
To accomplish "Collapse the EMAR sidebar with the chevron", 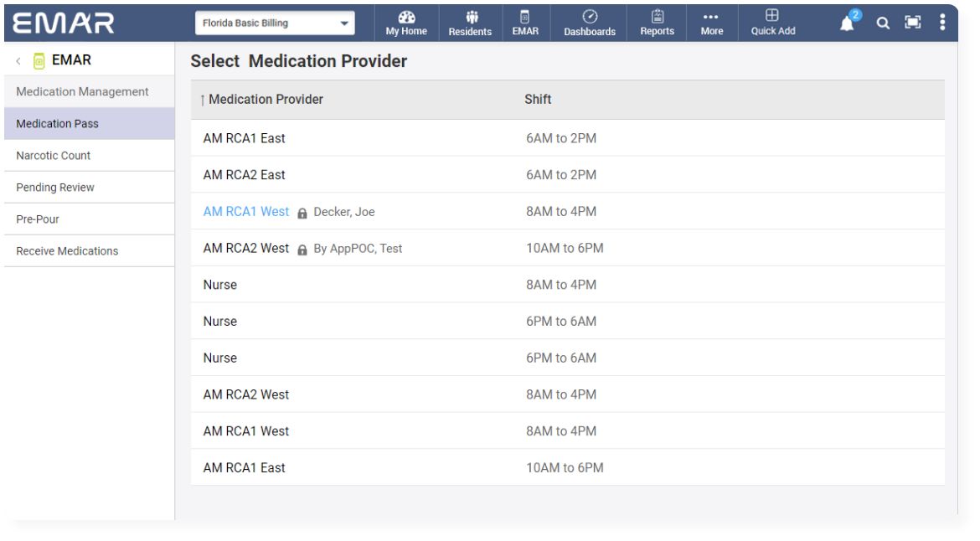I will (x=18, y=59).
